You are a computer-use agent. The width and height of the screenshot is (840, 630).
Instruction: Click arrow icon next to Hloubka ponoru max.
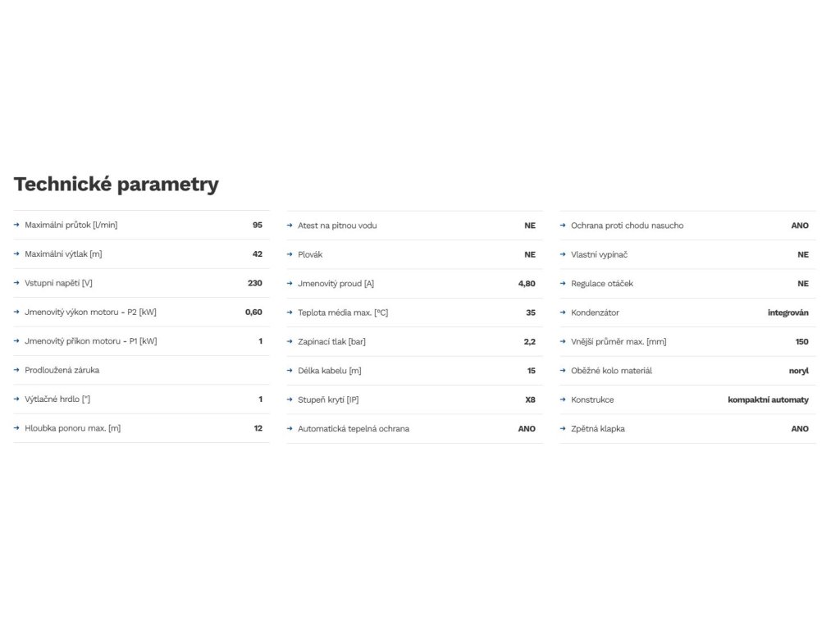pos(16,428)
